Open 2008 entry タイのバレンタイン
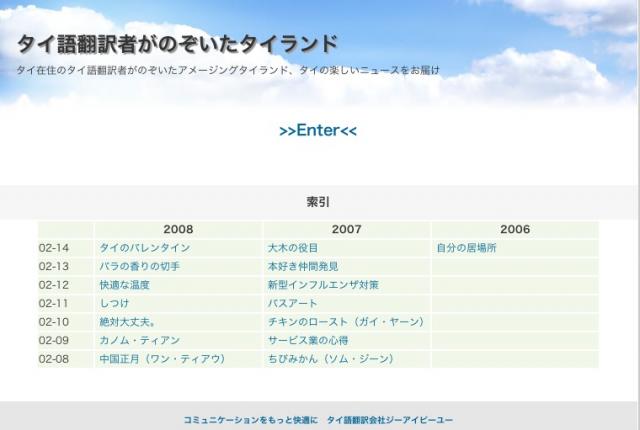This screenshot has width=640, height=430. point(145,248)
